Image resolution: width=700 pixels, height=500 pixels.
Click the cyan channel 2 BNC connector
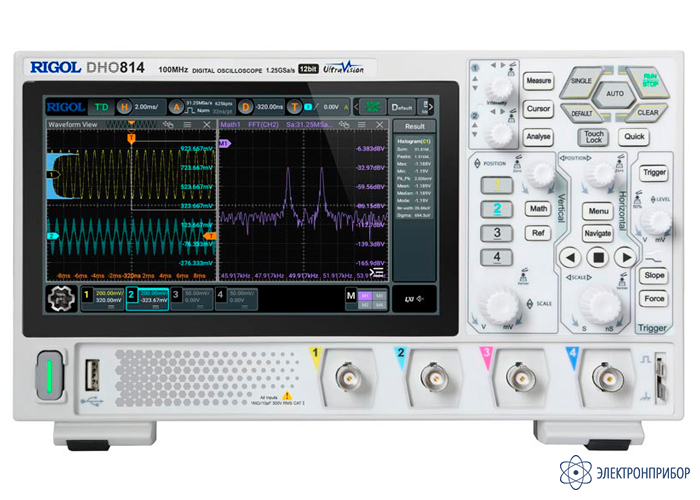434,378
